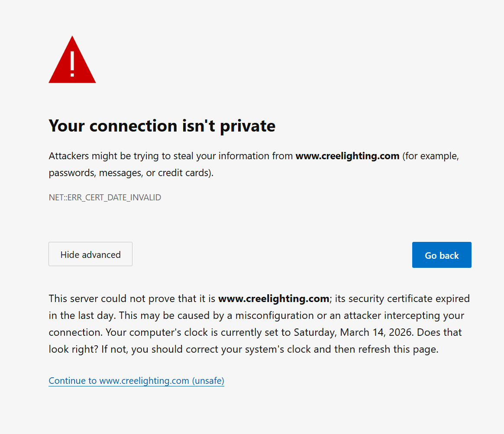504x434 pixels.
Task: Click bold www.creelighting.com in the server sentence
Action: tap(274, 299)
